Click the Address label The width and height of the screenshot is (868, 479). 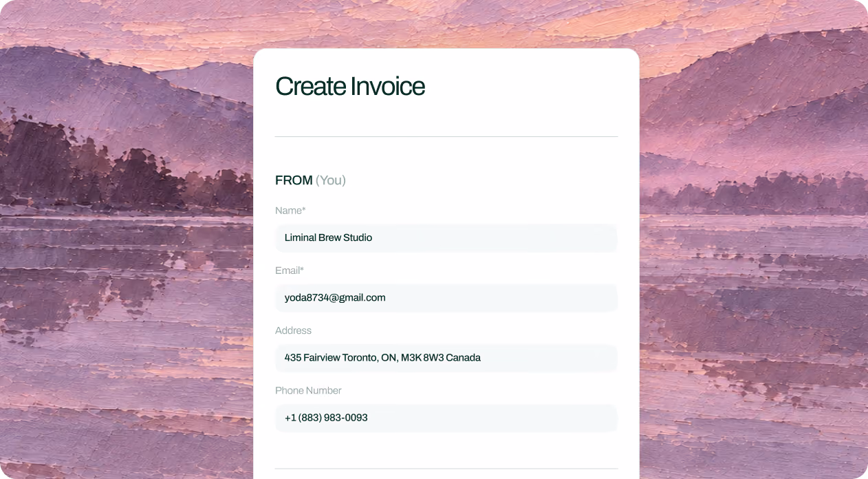[293, 330]
